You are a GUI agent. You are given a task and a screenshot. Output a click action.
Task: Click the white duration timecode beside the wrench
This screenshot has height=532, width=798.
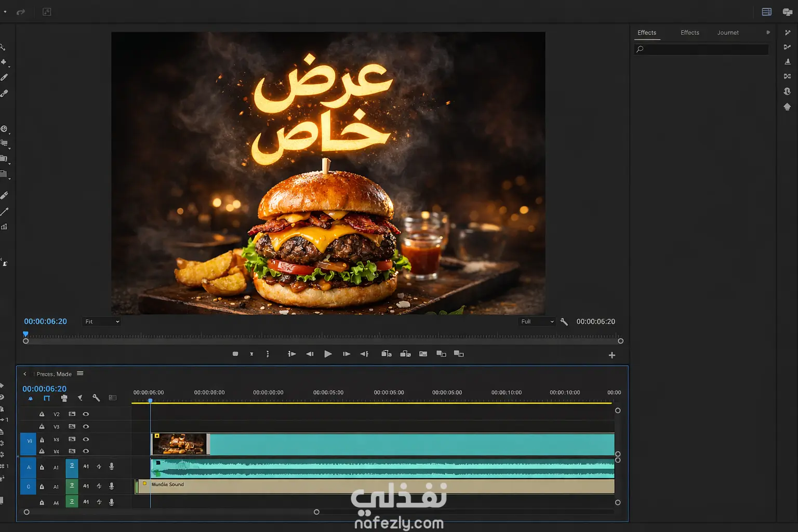(596, 322)
